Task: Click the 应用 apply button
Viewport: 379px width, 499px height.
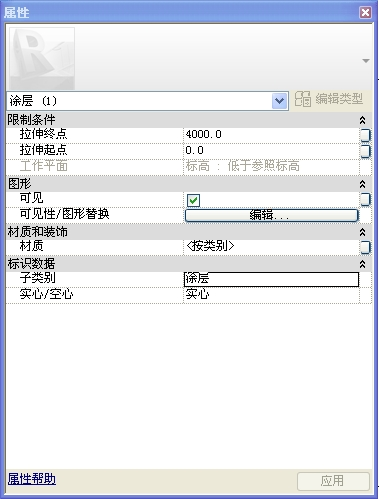Action: coord(333,481)
